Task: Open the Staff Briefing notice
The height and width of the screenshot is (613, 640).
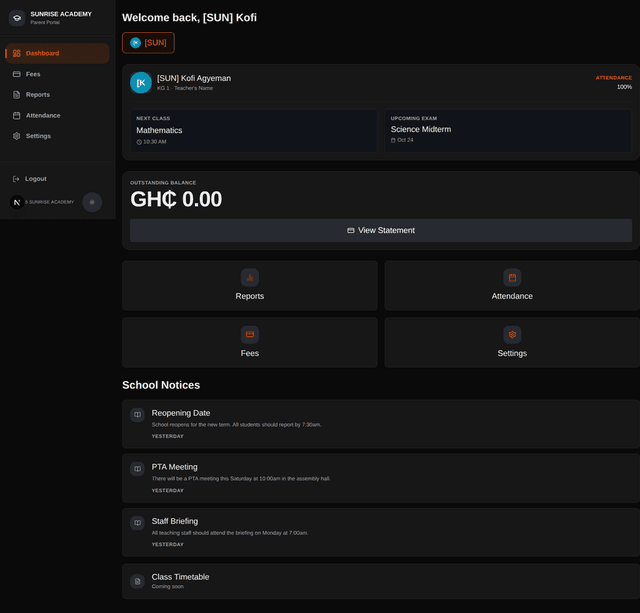Action: (x=381, y=533)
